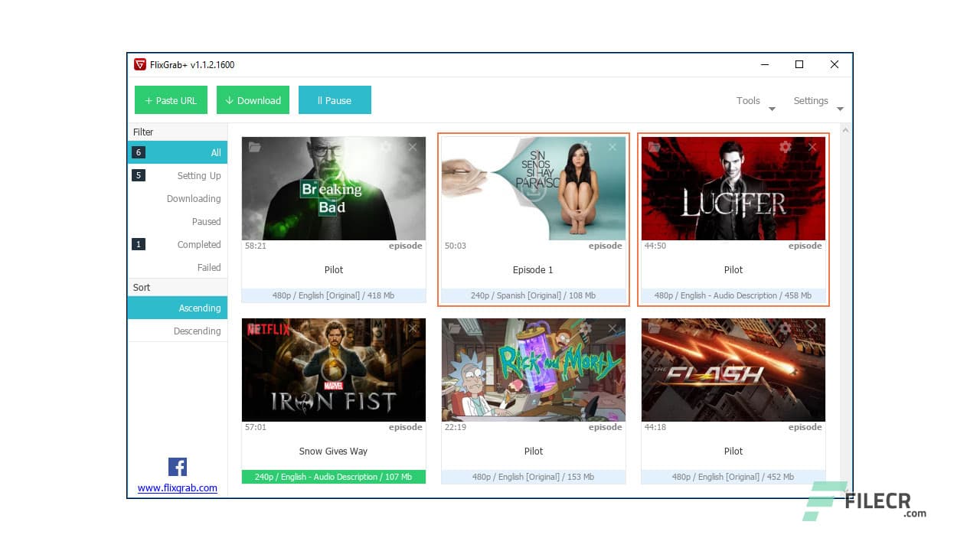
Task: Open the folder icon on Rick and Morty Pilot
Action: point(454,328)
